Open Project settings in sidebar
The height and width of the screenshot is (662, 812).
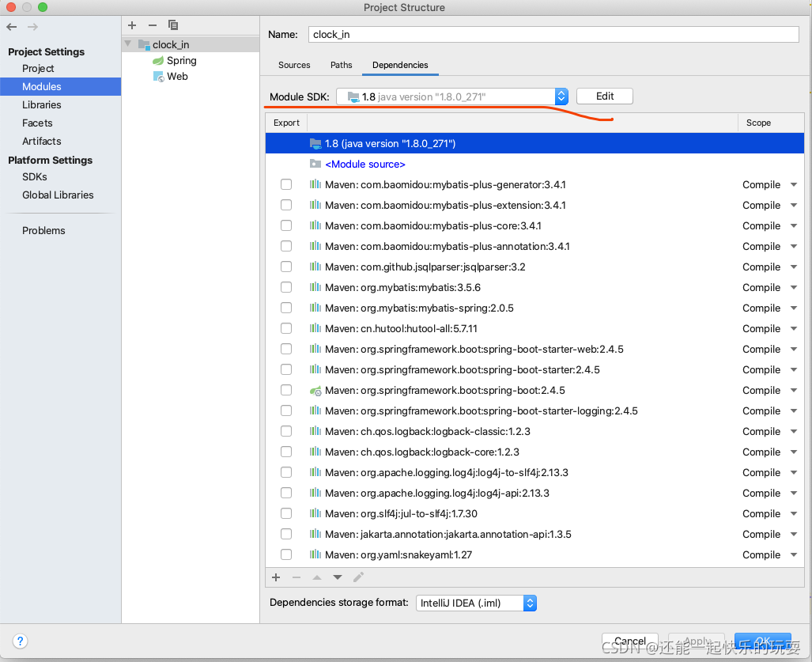38,68
